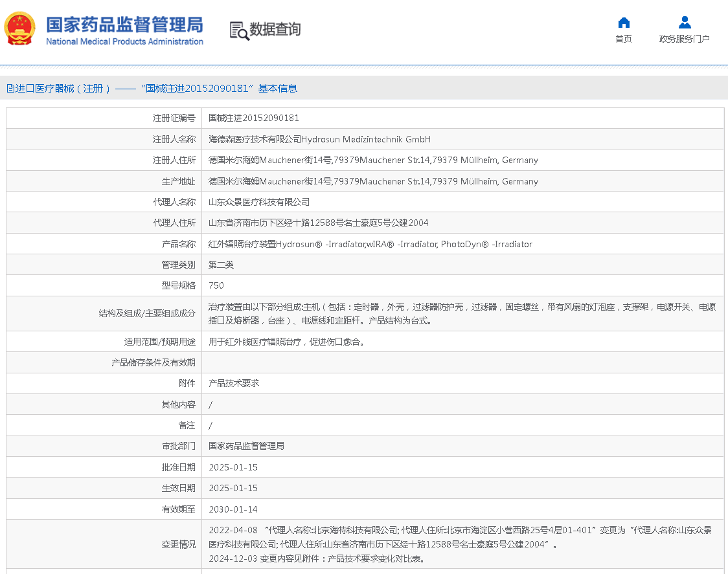Click the 管理类别 label
Image resolution: width=728 pixels, height=574 pixels.
pyautogui.click(x=178, y=265)
